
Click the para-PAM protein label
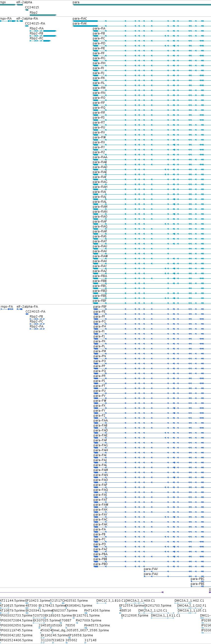tap(101, 470)
